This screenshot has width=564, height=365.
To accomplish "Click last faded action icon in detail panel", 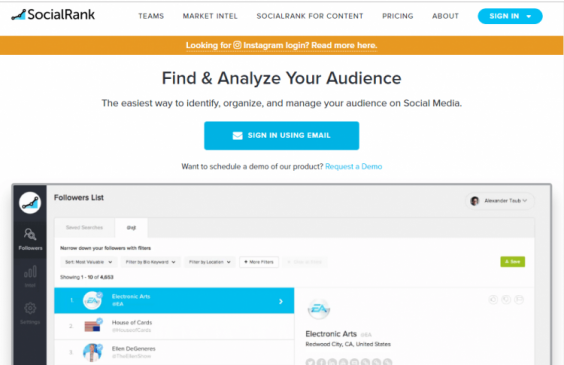I will tap(519, 299).
